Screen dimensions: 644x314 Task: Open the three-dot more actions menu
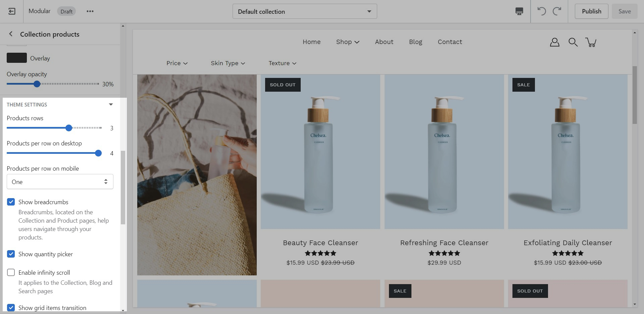[x=90, y=11]
